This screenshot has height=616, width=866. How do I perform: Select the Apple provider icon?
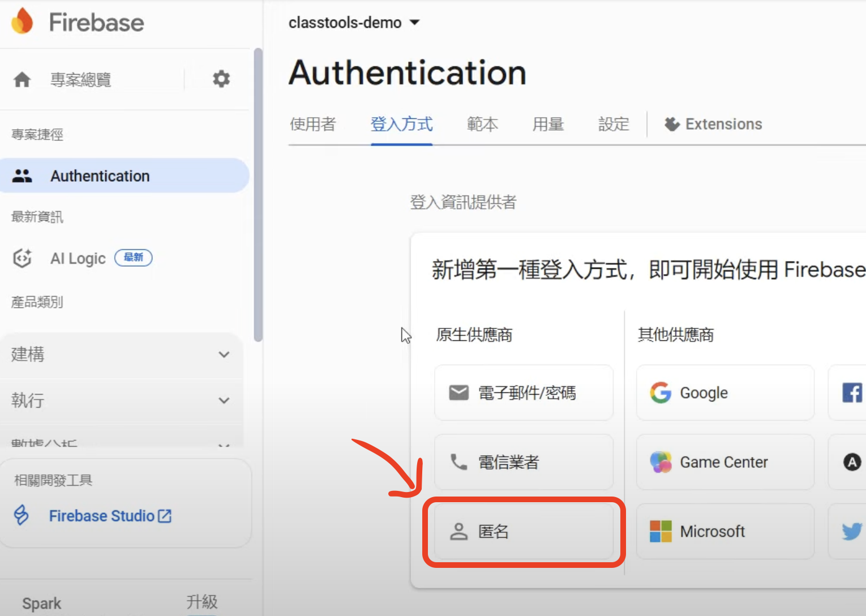click(852, 462)
